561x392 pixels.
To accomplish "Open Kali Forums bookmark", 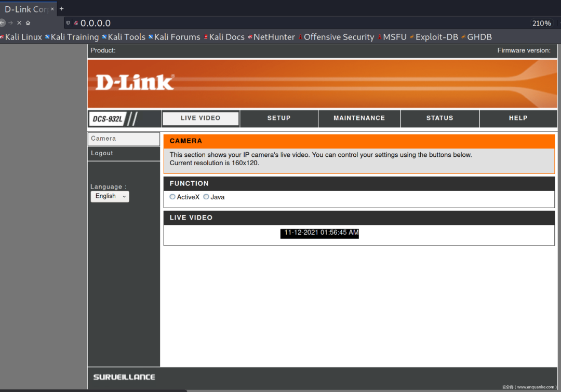I will click(x=175, y=37).
